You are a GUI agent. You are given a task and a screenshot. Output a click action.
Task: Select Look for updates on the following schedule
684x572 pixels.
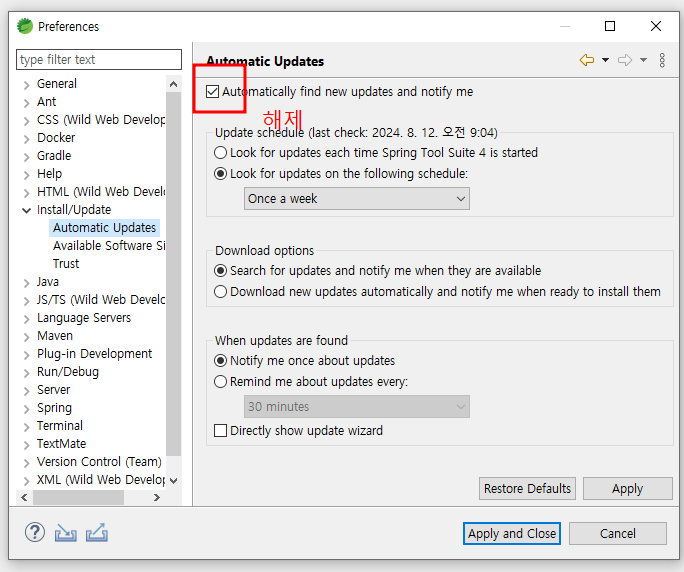click(220, 174)
